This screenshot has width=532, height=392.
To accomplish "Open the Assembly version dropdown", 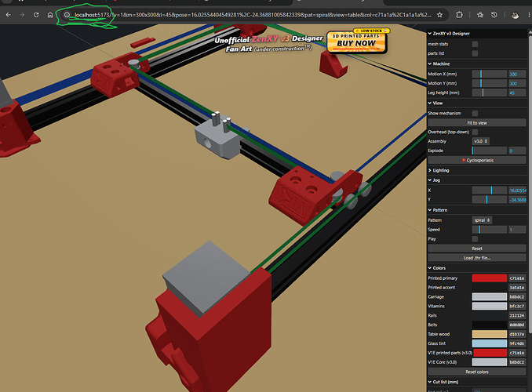I will click(480, 141).
